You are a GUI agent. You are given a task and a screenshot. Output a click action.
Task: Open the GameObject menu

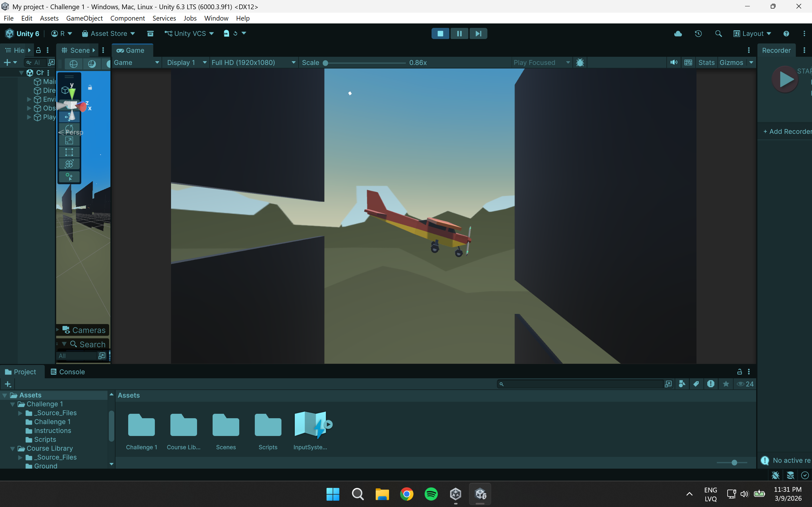click(84, 18)
